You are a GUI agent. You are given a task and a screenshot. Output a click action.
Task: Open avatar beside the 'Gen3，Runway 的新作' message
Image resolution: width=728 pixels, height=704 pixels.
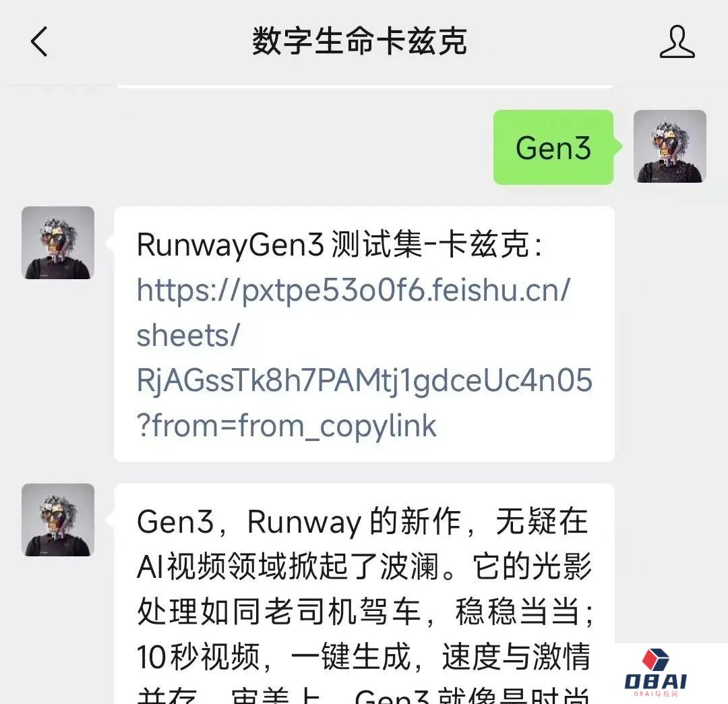[x=58, y=520]
